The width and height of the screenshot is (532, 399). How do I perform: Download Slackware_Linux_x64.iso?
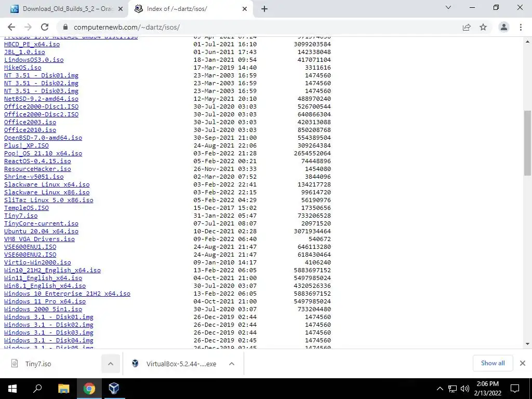pyautogui.click(x=47, y=184)
